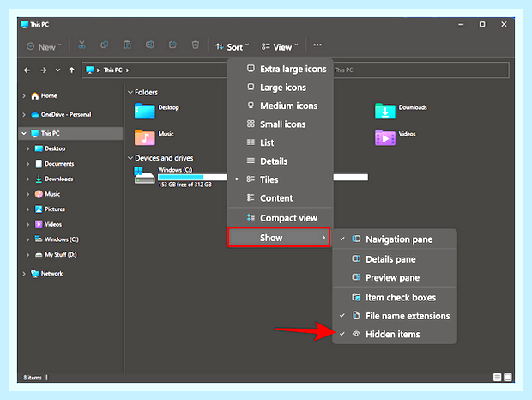Choose Details view from menu
Image resolution: width=532 pixels, height=400 pixels.
280,161
